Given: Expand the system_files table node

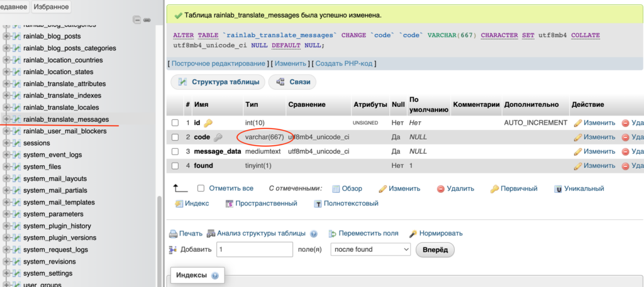Looking at the screenshot, I should (7, 167).
